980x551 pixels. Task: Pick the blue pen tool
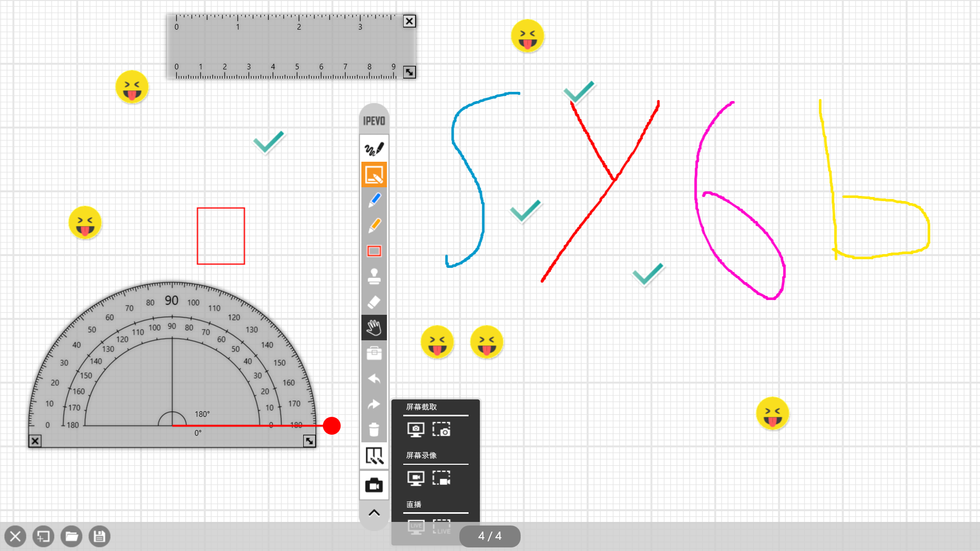click(374, 200)
